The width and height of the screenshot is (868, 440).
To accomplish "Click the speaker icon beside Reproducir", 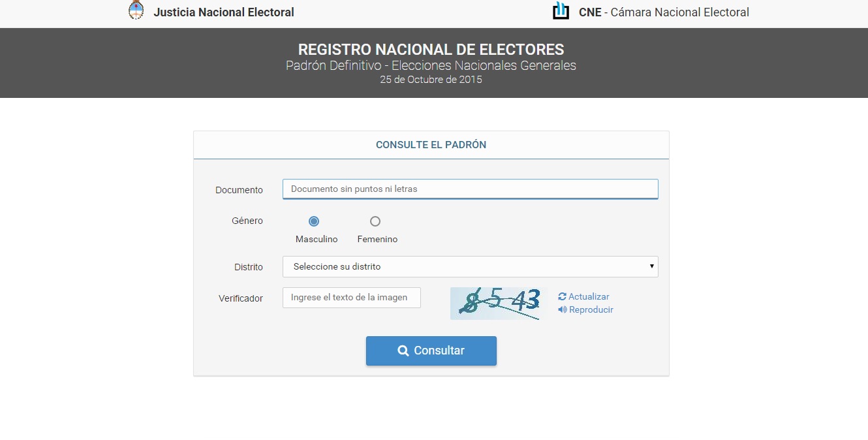I will coord(562,310).
